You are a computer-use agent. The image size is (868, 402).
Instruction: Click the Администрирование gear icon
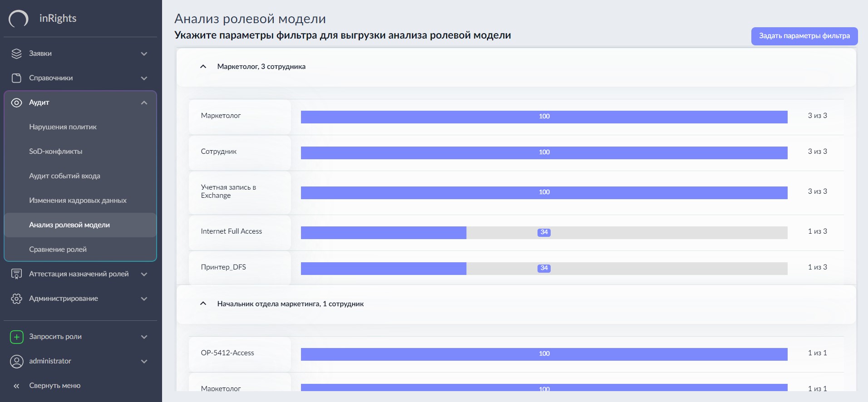pos(16,299)
